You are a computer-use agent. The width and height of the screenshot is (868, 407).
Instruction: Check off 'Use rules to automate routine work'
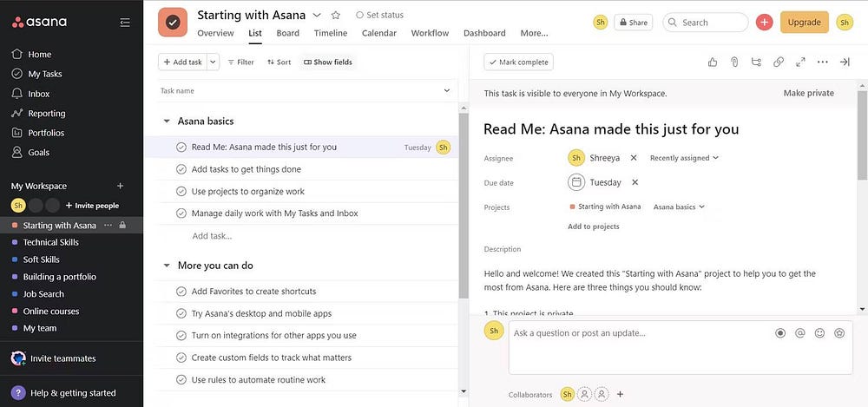tap(181, 380)
